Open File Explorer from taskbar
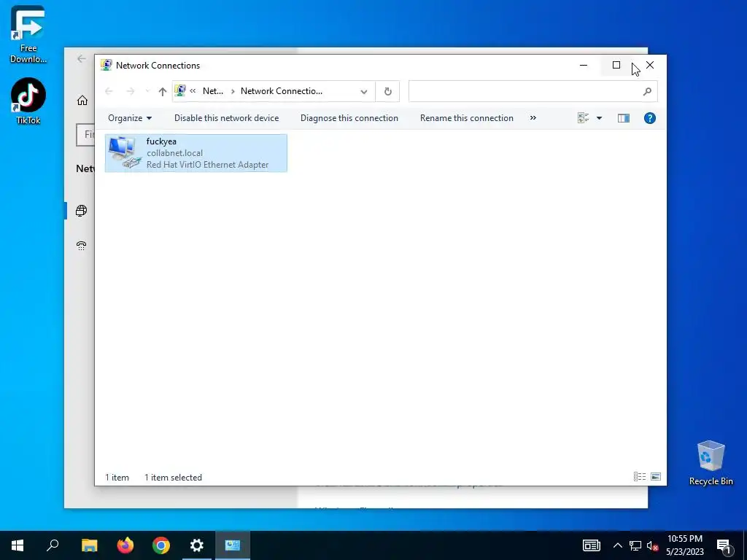This screenshot has width=747, height=560. click(x=89, y=545)
